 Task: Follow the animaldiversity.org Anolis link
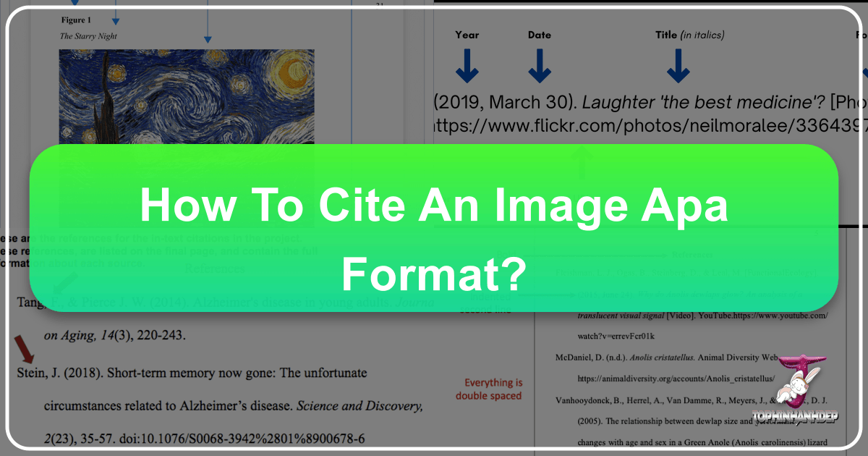pyautogui.click(x=676, y=379)
